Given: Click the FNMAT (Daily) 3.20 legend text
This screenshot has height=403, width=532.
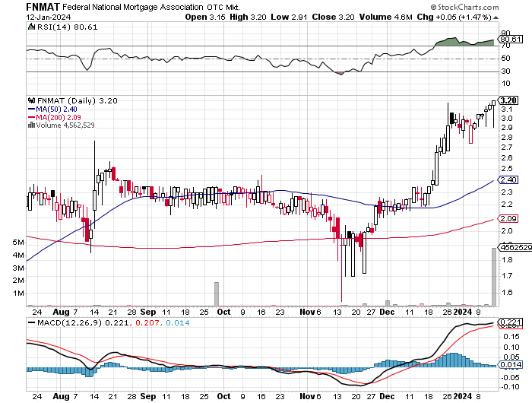Looking at the screenshot, I should 77,100.
